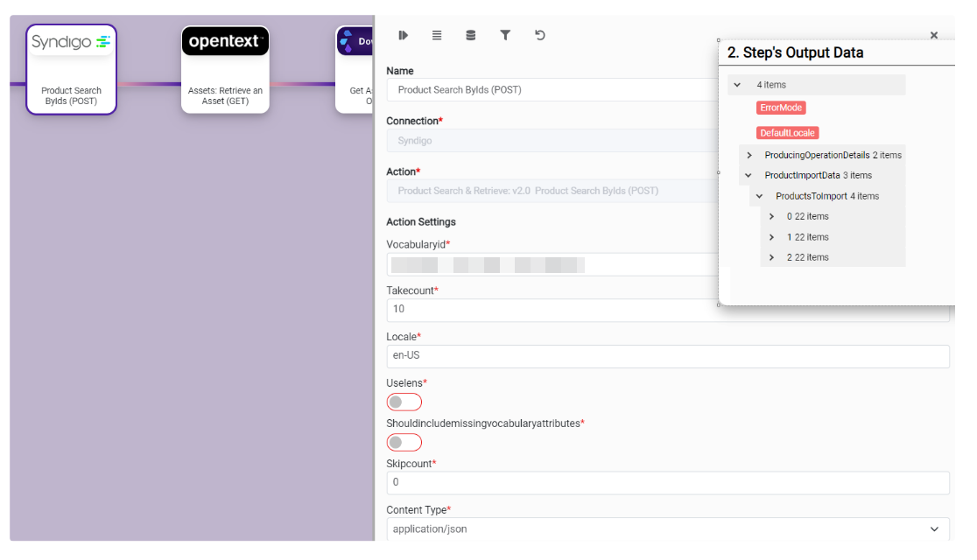Screen dimensions: 977x560
Task: Select the Syndigo Product Search step node
Action: [72, 69]
